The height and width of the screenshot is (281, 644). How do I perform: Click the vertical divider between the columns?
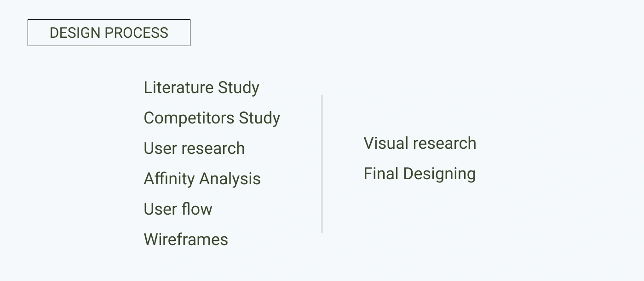322,164
